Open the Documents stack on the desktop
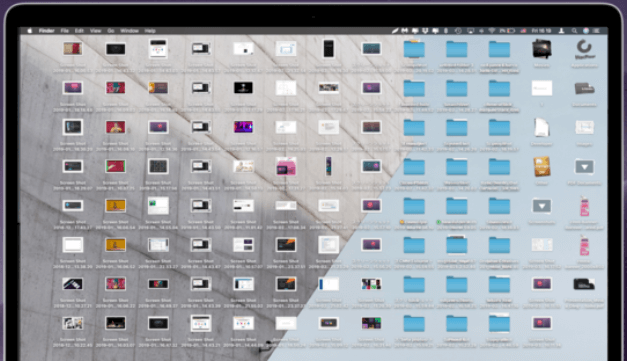The width and height of the screenshot is (627, 361). [584, 88]
